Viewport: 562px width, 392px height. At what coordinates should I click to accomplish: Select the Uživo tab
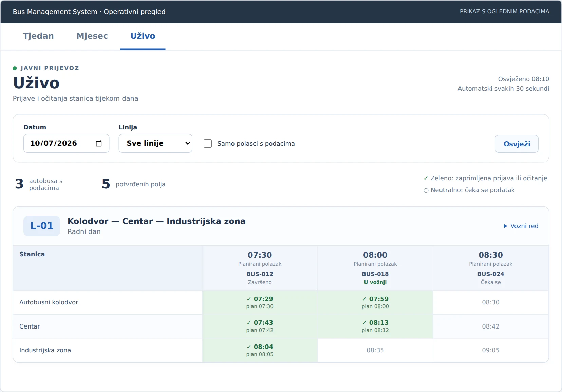tap(143, 36)
